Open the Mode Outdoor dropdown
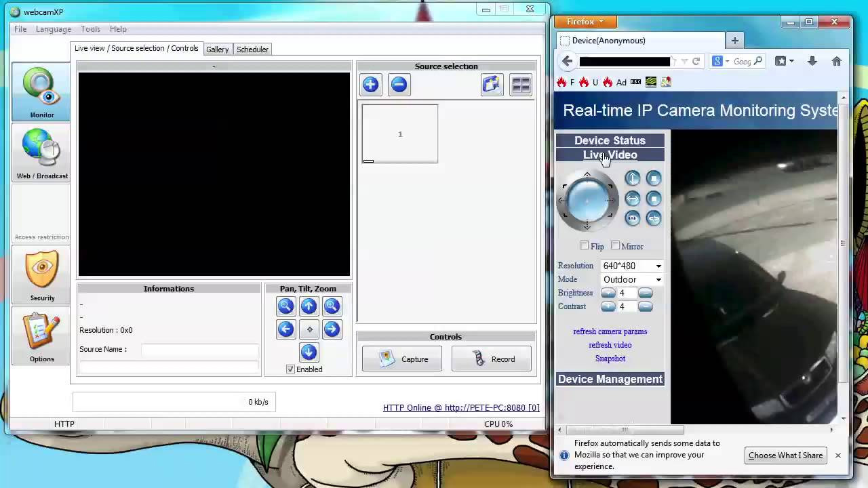Image resolution: width=868 pixels, height=488 pixels. click(632, 279)
